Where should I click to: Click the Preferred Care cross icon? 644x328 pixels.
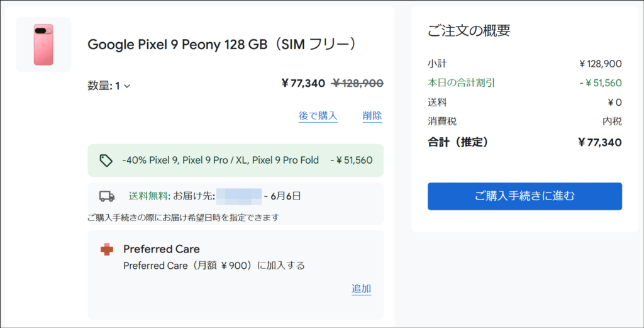(107, 249)
